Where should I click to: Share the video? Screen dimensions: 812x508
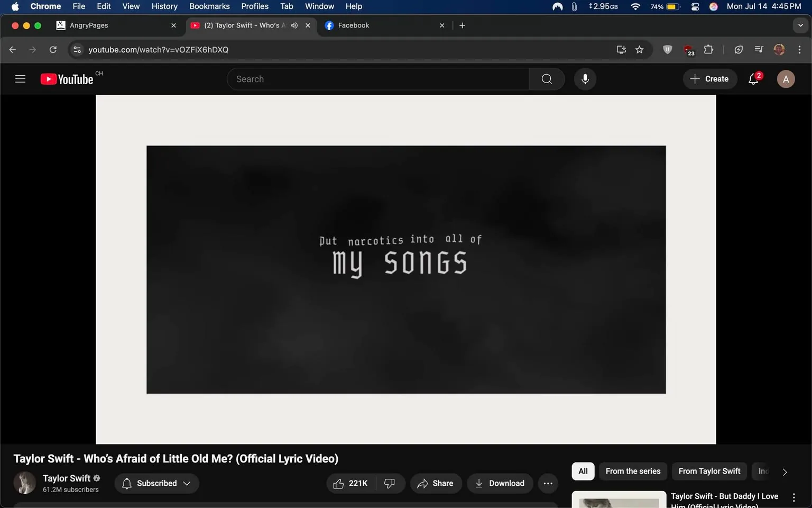tap(436, 483)
